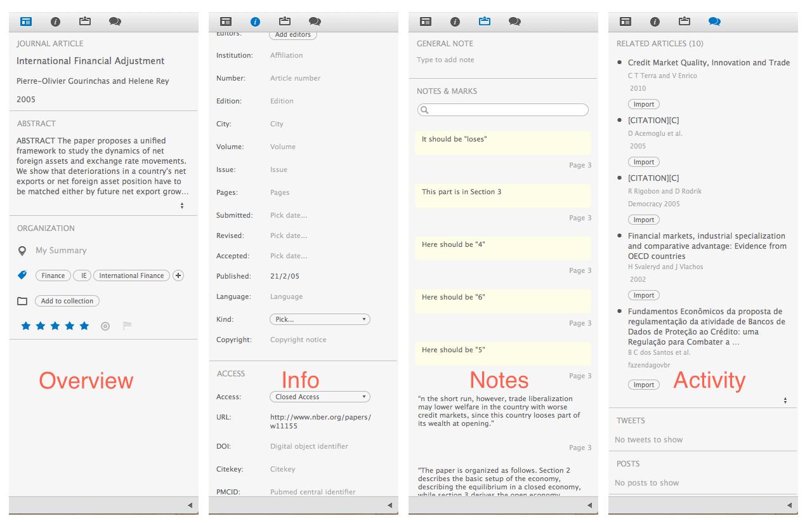Import the Credit Market Quality article
Image resolution: width=812 pixels, height=523 pixels.
(644, 104)
